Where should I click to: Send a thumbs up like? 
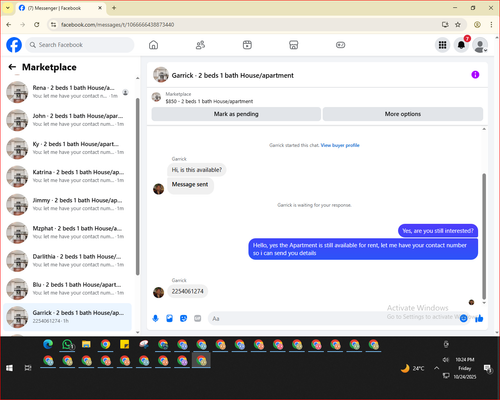click(x=479, y=319)
